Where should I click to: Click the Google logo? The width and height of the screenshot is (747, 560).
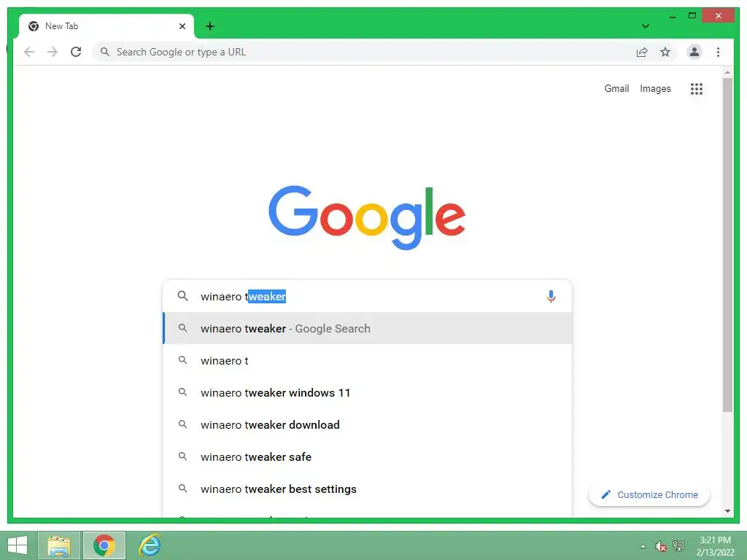click(367, 217)
